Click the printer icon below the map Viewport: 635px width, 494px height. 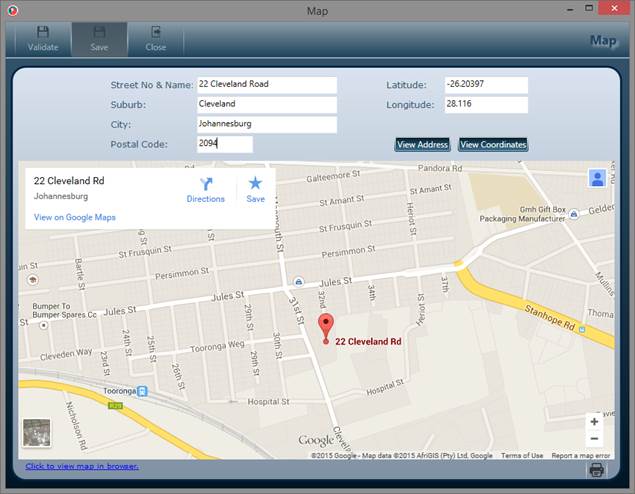(x=596, y=470)
